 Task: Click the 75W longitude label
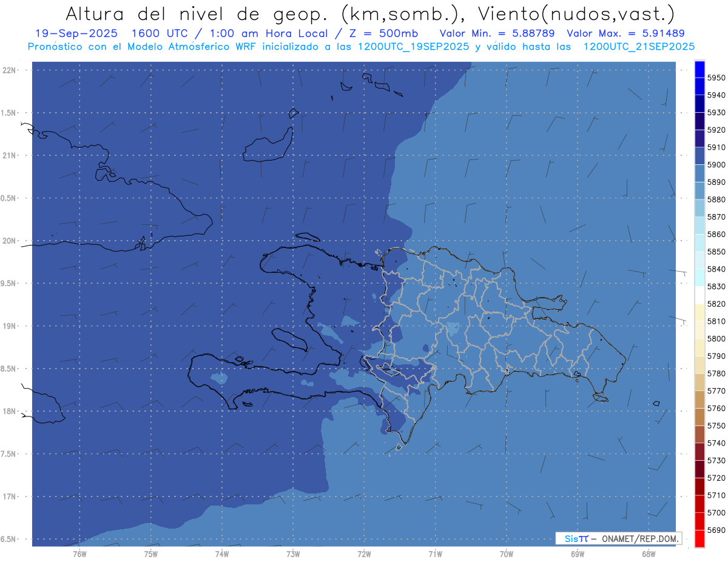point(151,554)
